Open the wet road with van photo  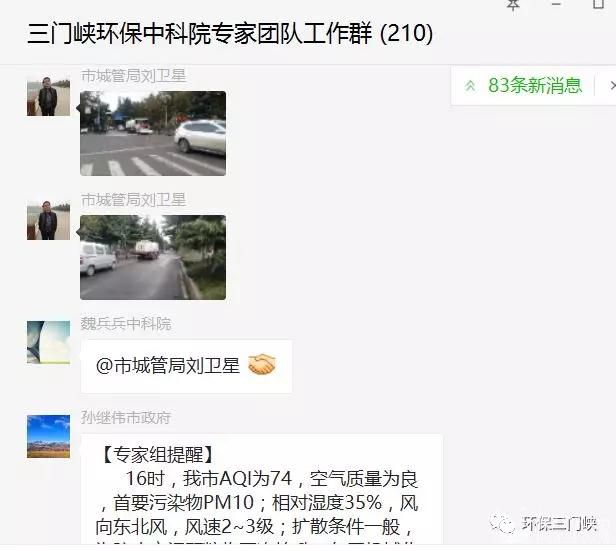(153, 257)
